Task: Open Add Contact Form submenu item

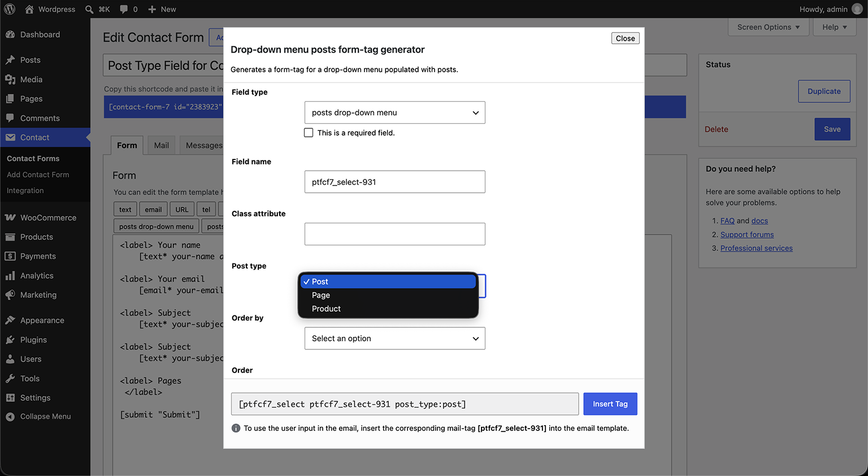Action: 38,175
